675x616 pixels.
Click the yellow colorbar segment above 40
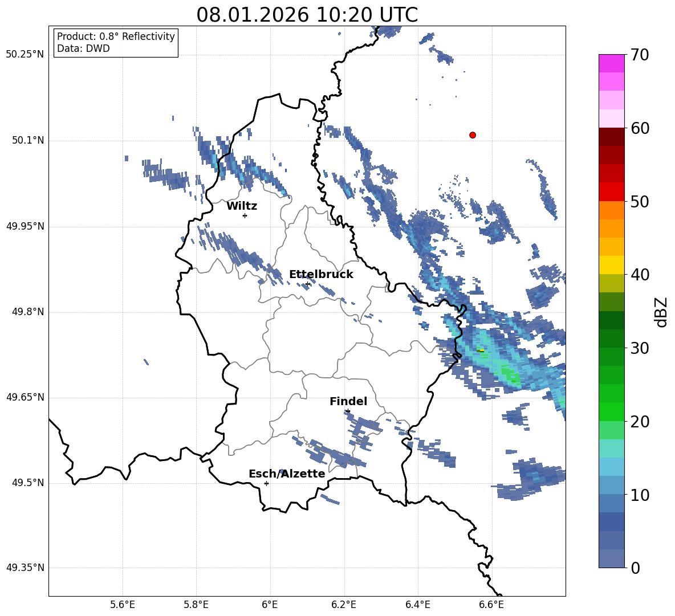(611, 266)
